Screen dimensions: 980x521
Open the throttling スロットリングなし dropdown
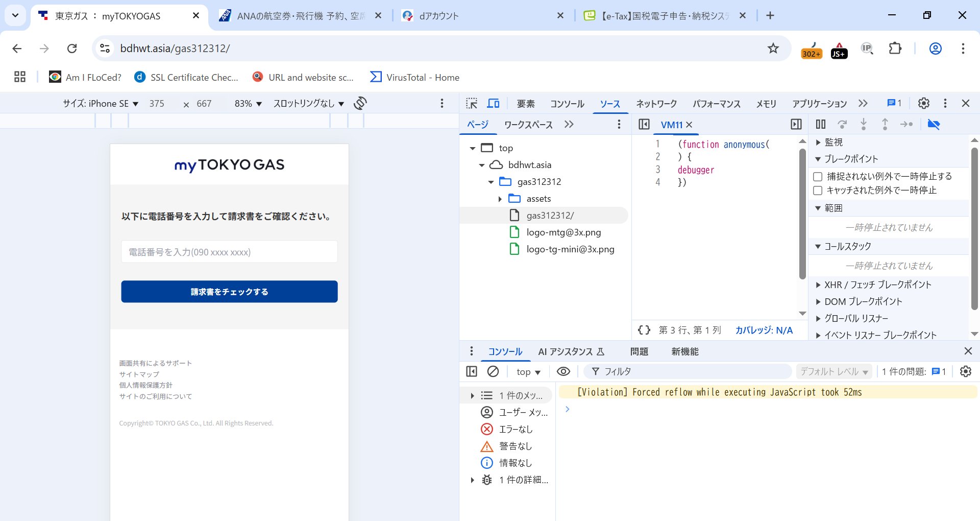tap(309, 103)
